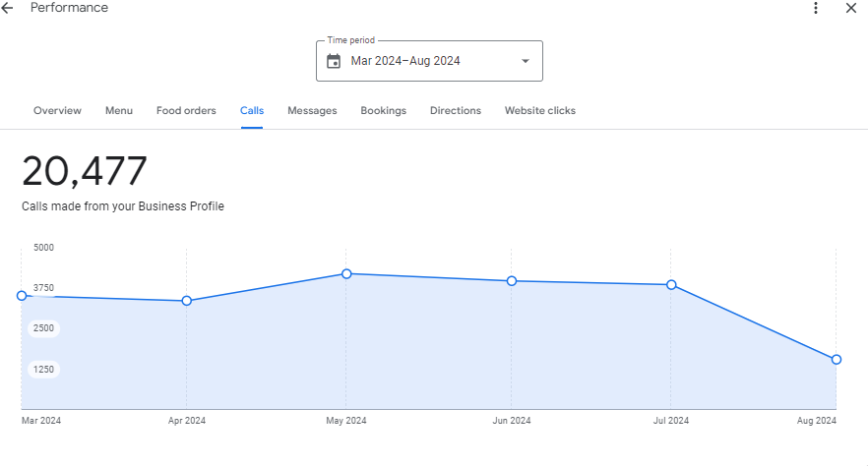View the Directions tab
Screen dimensions: 868x466
[456, 111]
